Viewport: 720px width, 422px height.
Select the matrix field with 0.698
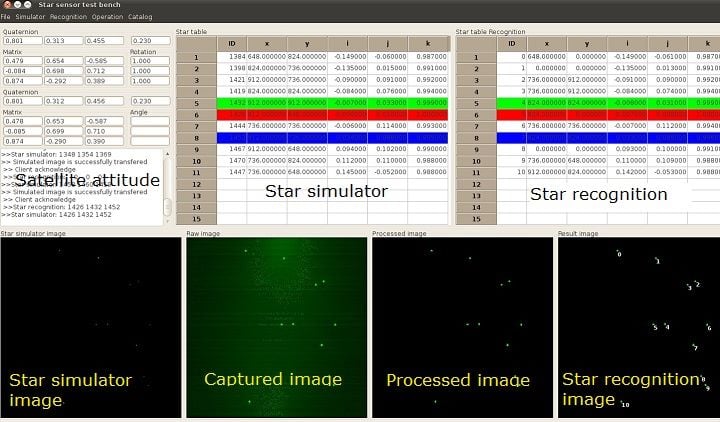click(63, 71)
